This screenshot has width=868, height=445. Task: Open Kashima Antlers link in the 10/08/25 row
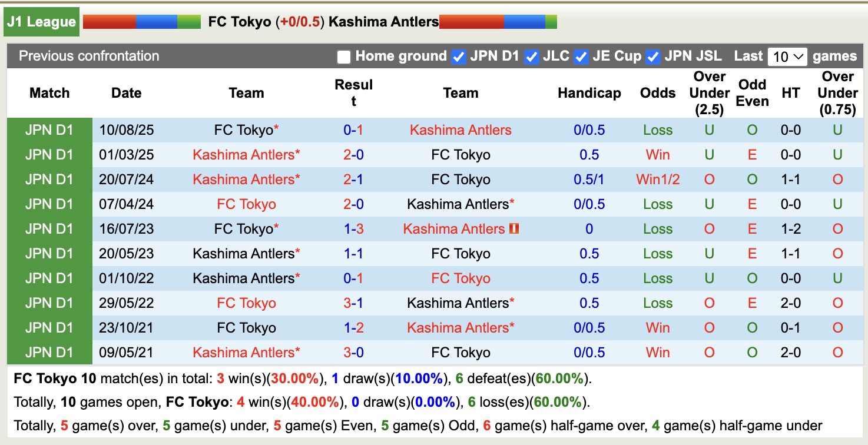click(x=460, y=129)
